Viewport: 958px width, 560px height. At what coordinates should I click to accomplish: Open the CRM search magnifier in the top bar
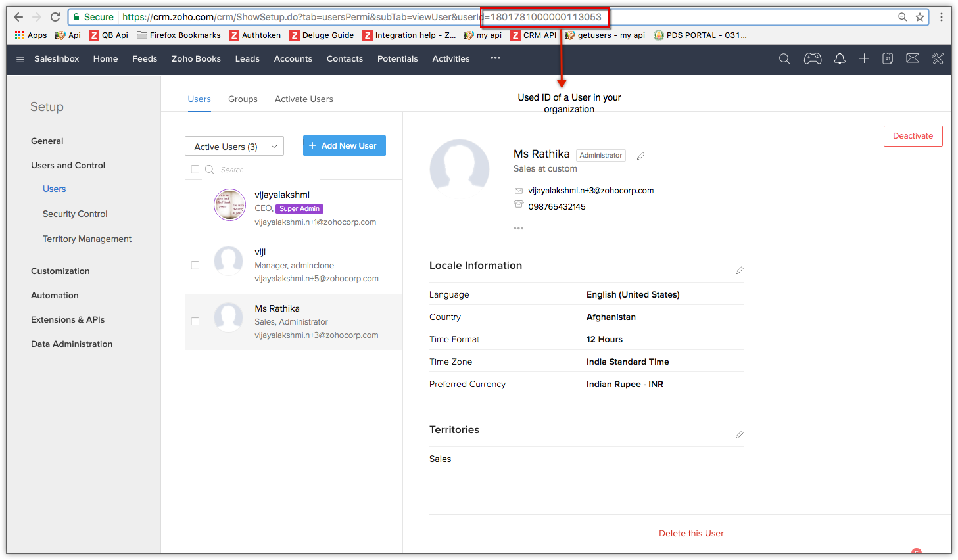pos(784,58)
